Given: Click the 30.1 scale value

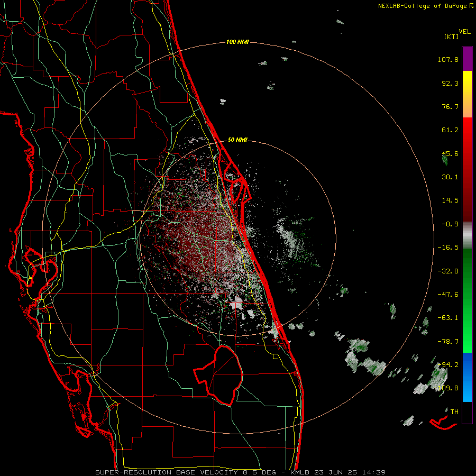Looking at the screenshot, I should coord(450,177).
